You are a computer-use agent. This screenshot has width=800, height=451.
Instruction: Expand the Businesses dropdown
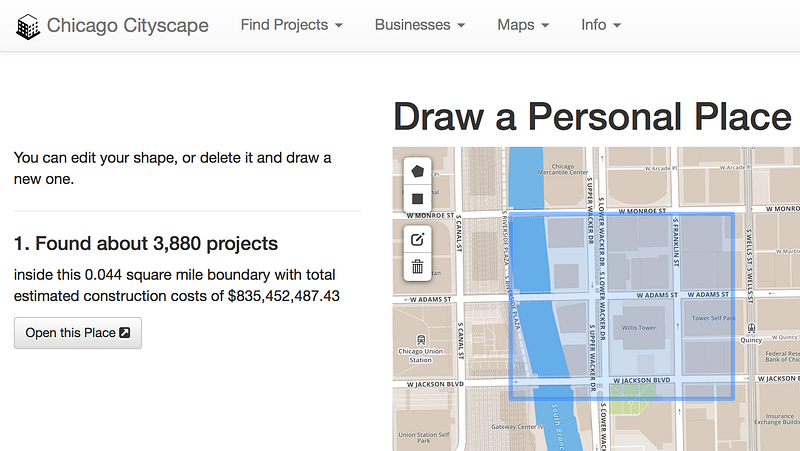(420, 25)
